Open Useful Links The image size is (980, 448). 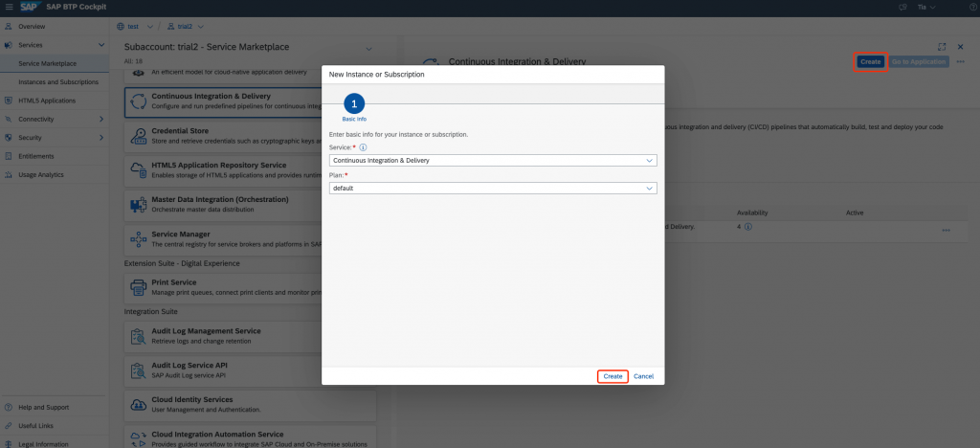click(x=35, y=426)
